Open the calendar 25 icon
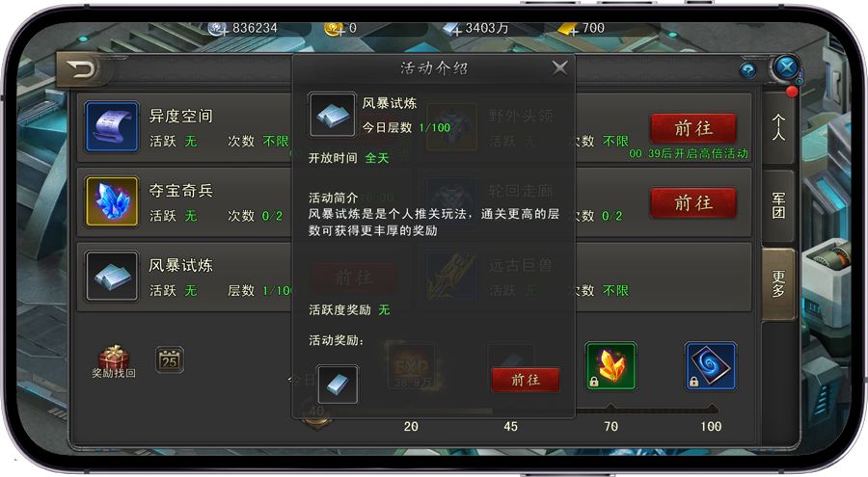The image size is (868, 477). pos(170,360)
